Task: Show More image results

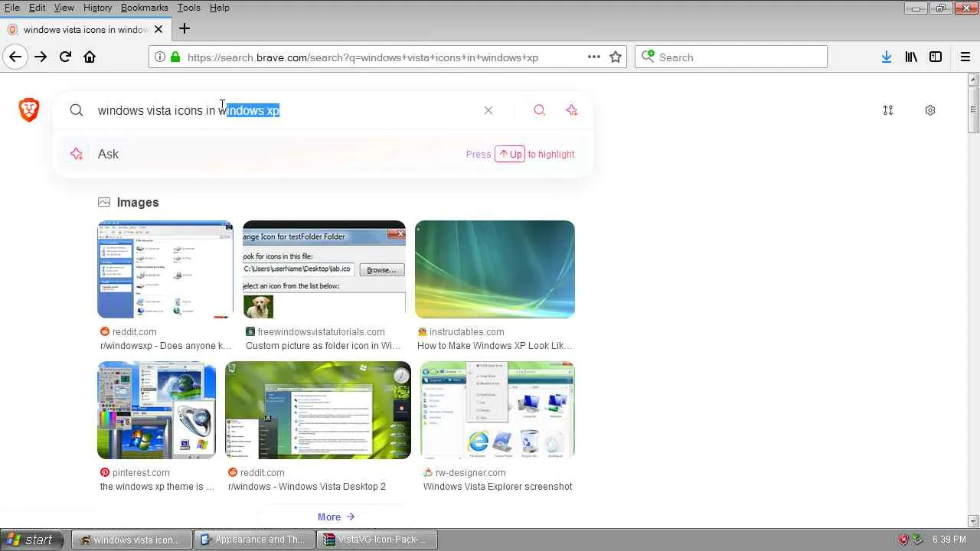Action: coord(336,517)
